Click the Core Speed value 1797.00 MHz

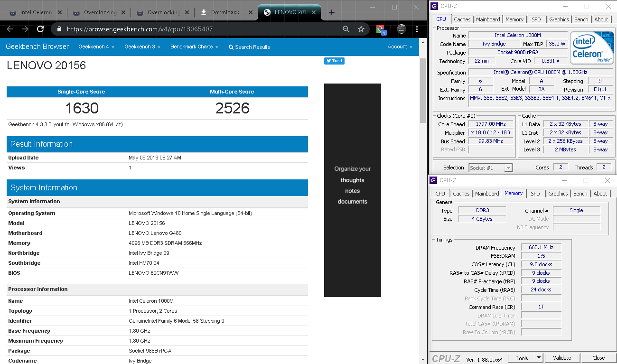(x=492, y=124)
